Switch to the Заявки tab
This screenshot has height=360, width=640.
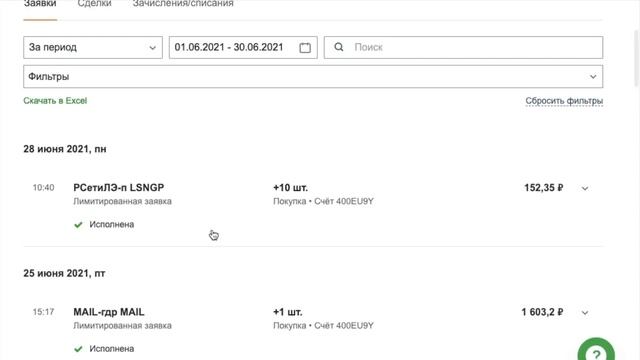[x=40, y=4]
